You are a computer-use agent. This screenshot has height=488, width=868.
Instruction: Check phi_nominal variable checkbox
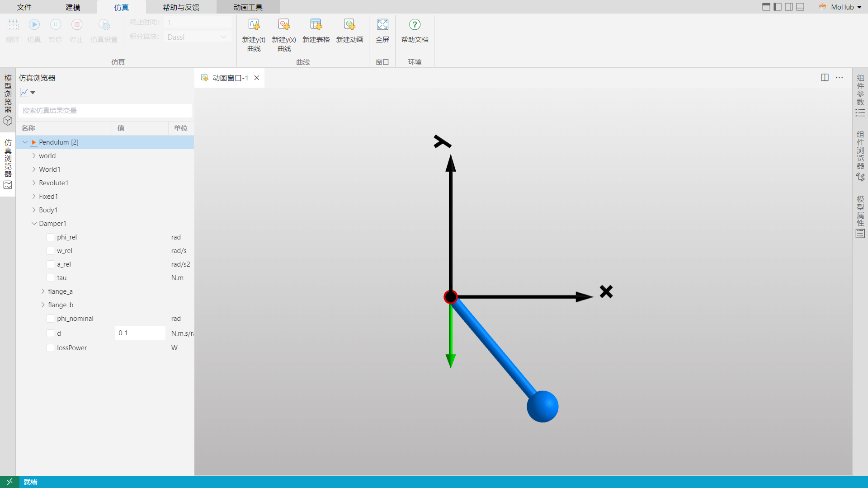coord(50,319)
